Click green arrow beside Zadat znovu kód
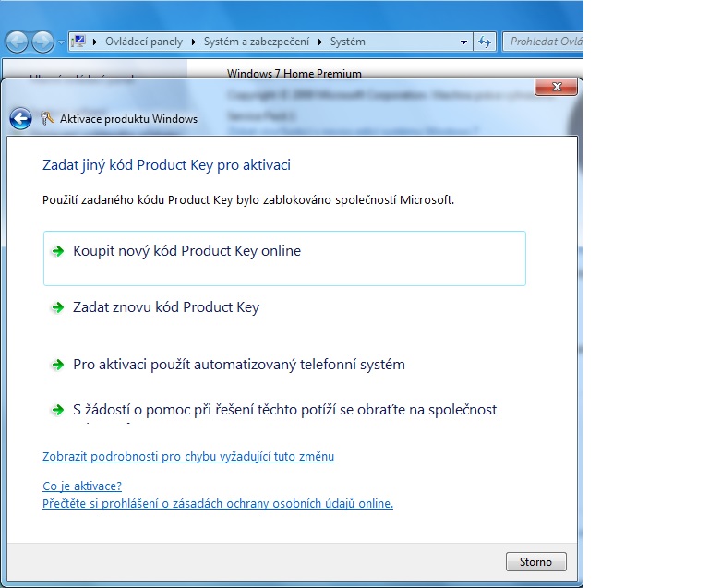 pyautogui.click(x=58, y=307)
